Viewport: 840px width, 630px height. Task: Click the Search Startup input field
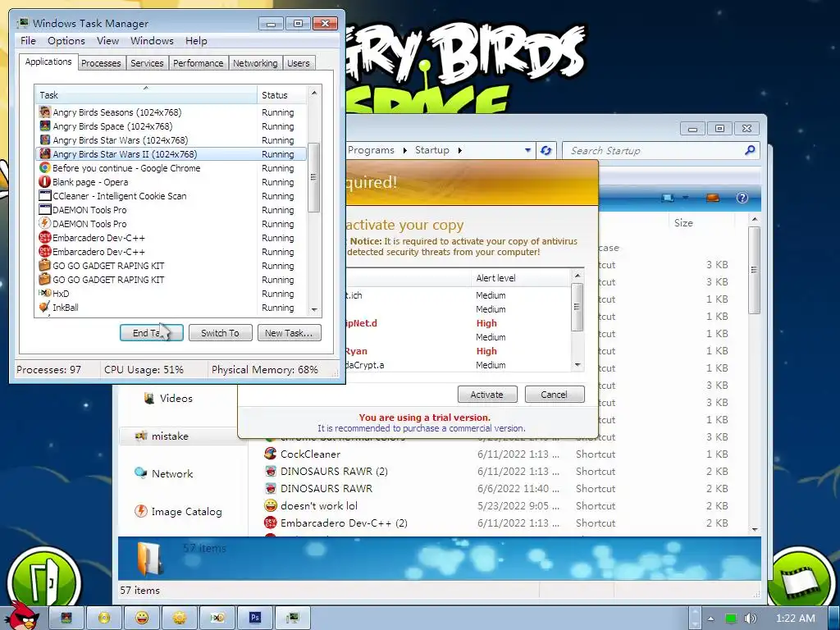pyautogui.click(x=654, y=151)
